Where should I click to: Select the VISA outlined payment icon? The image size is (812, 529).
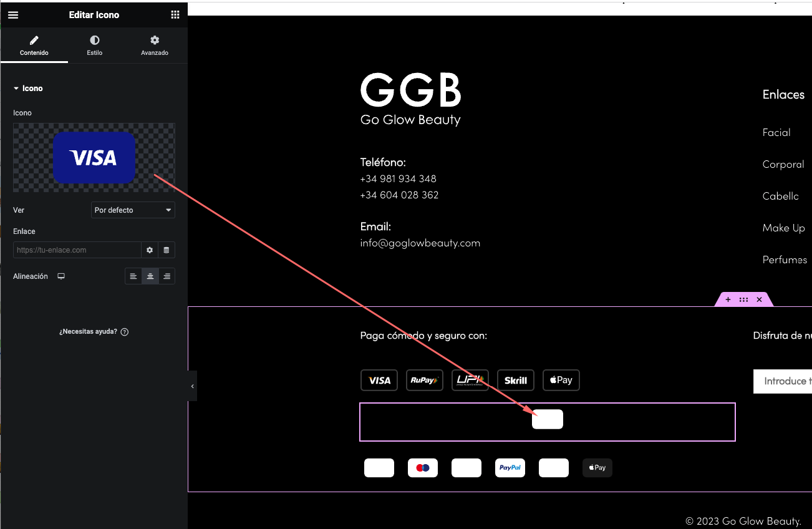pyautogui.click(x=379, y=381)
